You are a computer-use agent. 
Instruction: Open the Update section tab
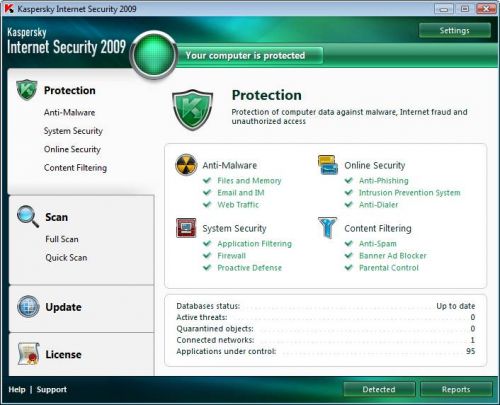tap(63, 307)
